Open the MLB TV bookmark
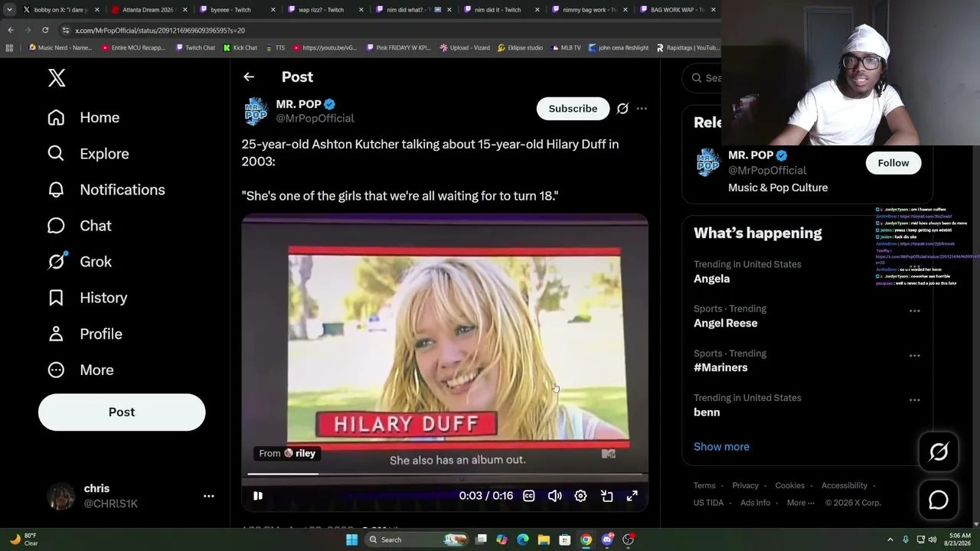This screenshot has height=551, width=980. pyautogui.click(x=565, y=47)
